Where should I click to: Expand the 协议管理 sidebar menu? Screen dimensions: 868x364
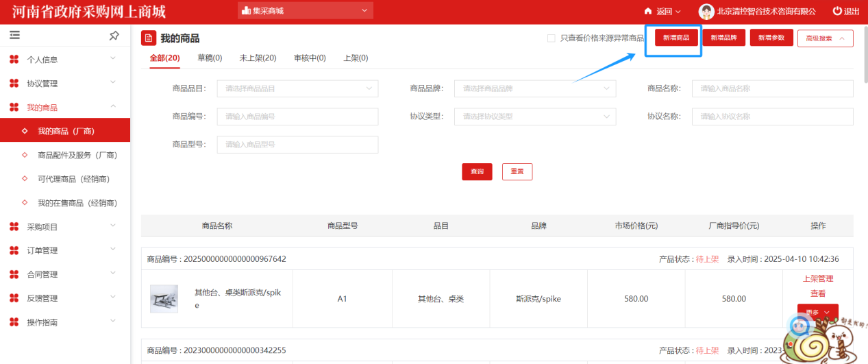[x=65, y=84]
